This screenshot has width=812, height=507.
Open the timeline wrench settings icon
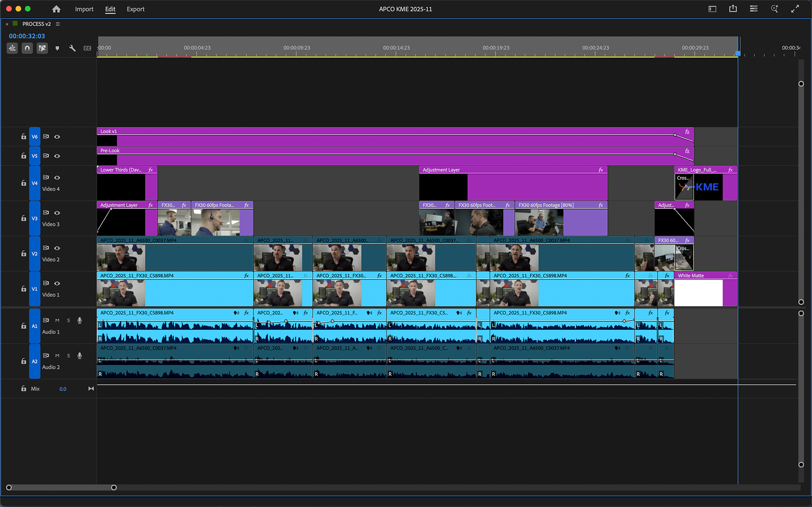[x=72, y=48]
